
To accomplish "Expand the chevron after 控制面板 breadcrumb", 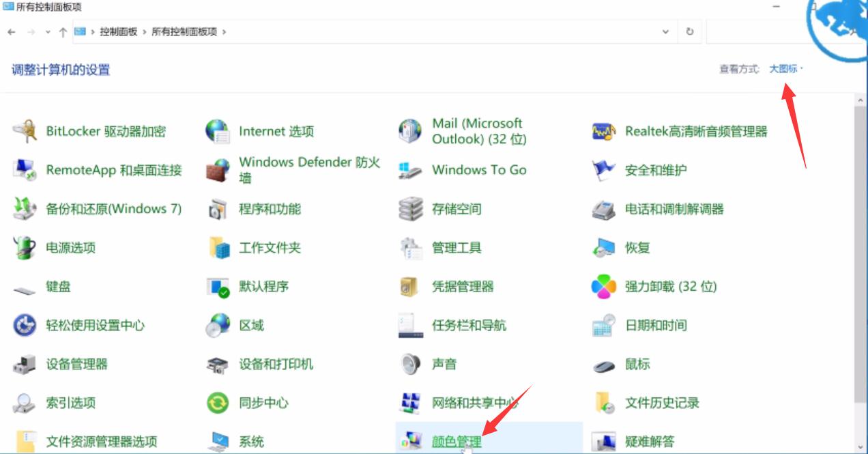I will click(x=145, y=32).
